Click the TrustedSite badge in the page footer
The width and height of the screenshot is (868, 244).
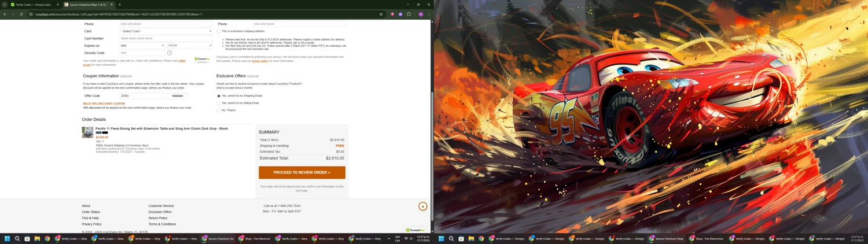(x=415, y=230)
